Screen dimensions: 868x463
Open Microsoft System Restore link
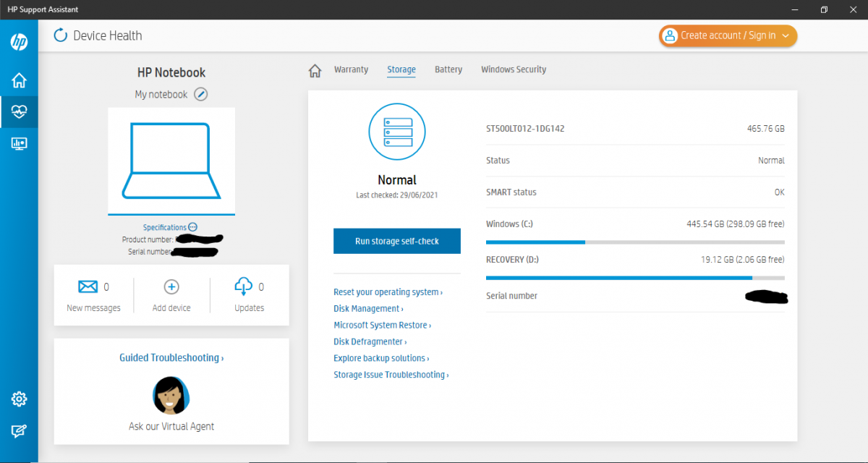(x=382, y=326)
